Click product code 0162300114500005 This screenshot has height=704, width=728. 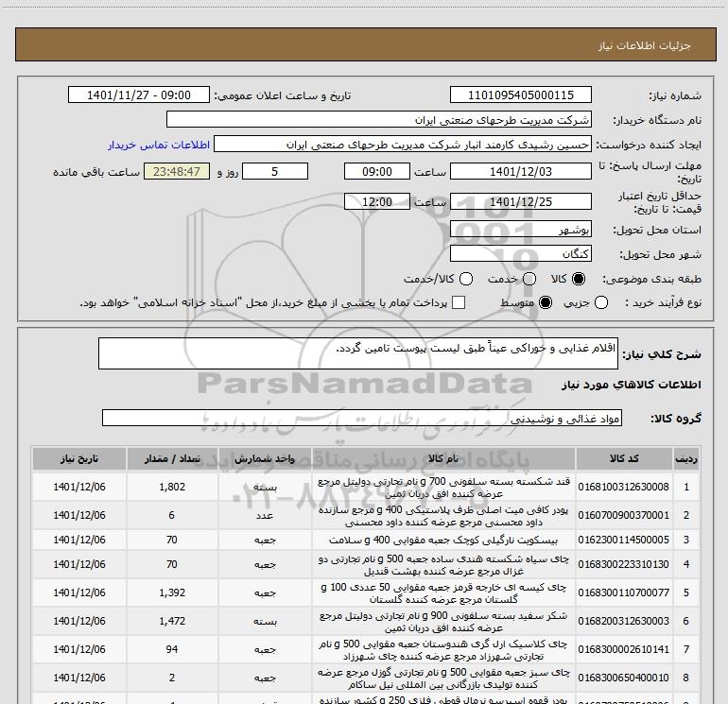(624, 540)
